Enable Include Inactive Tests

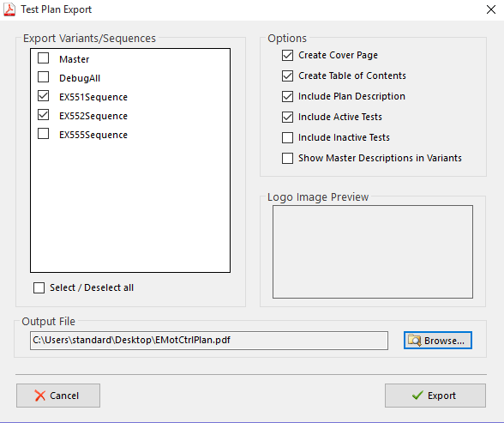point(288,137)
